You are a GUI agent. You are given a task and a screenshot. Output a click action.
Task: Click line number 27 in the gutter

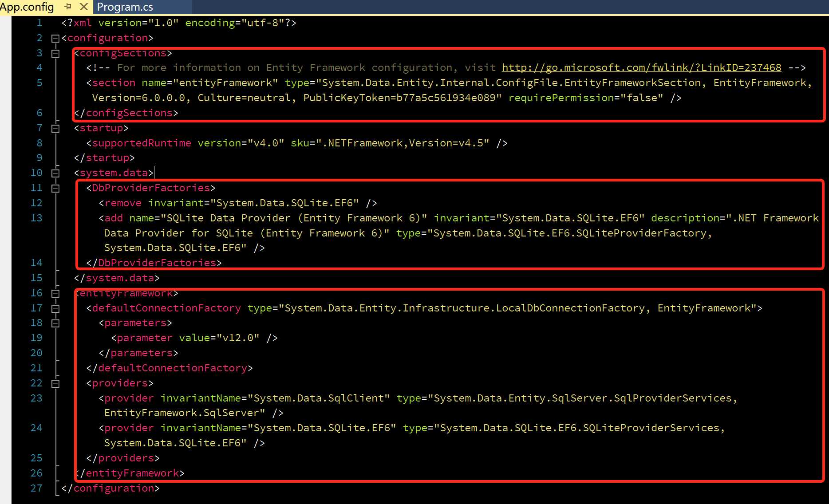point(36,488)
